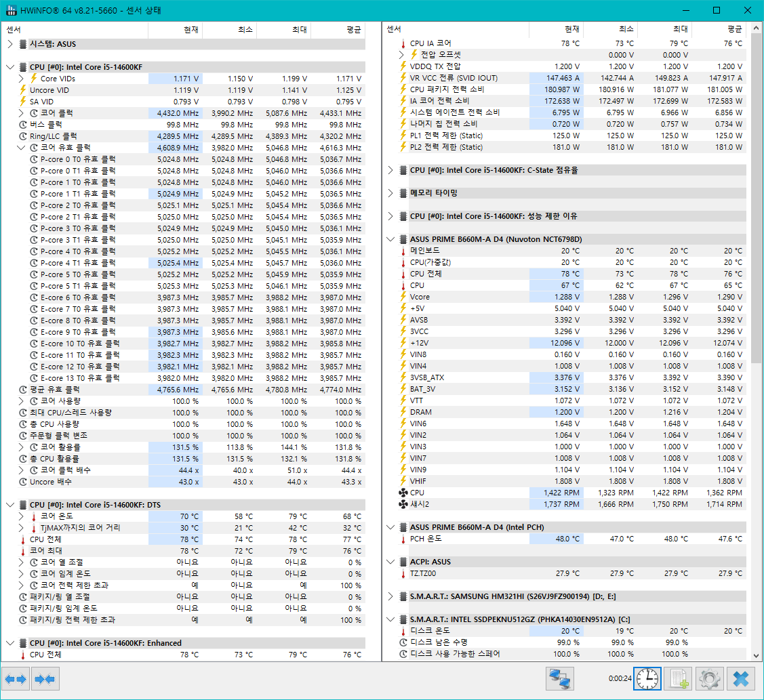Viewport: 764px width, 700px height.
Task: Close sensors with the blue X icon
Action: 740,678
